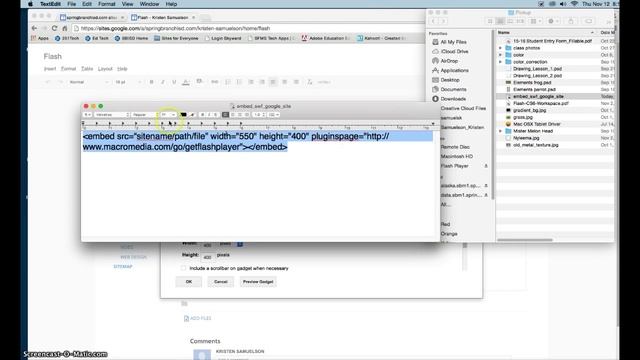
Task: Open the Window menu in the menu bar
Action: pyautogui.click(x=149, y=4)
